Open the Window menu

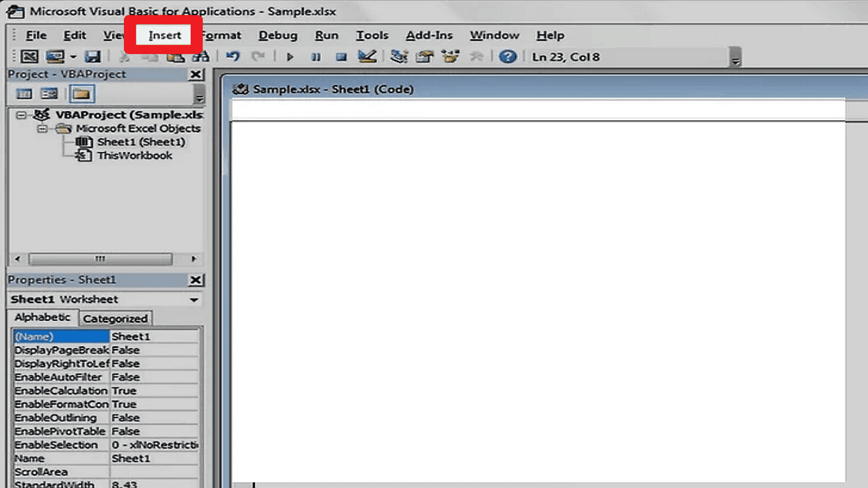pos(494,36)
